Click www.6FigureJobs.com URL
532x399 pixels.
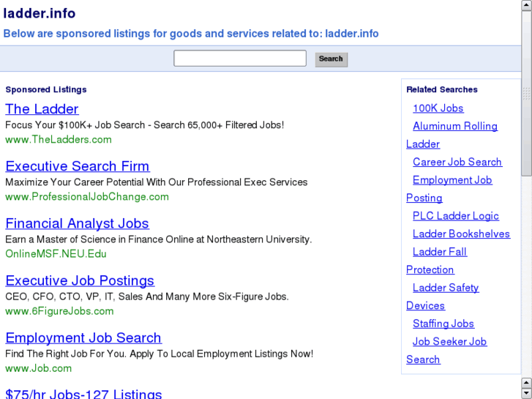59,311
